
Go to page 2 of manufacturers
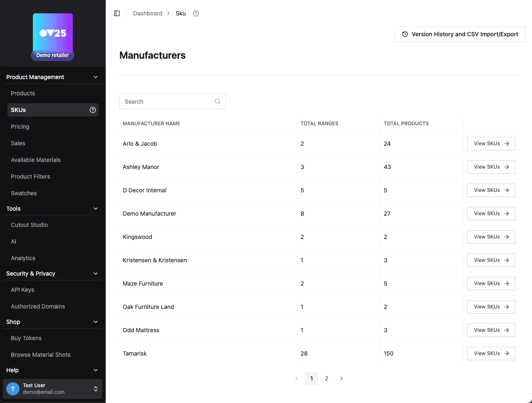pos(327,378)
